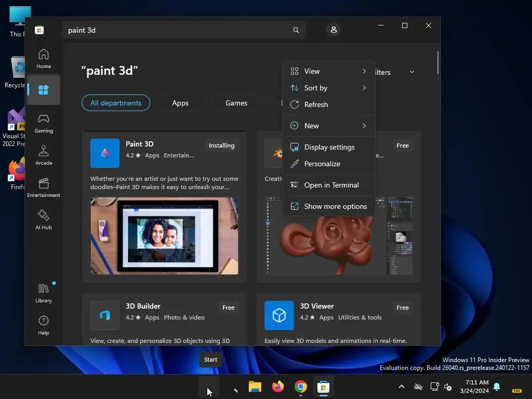Click the notification bell icon

tap(497, 387)
